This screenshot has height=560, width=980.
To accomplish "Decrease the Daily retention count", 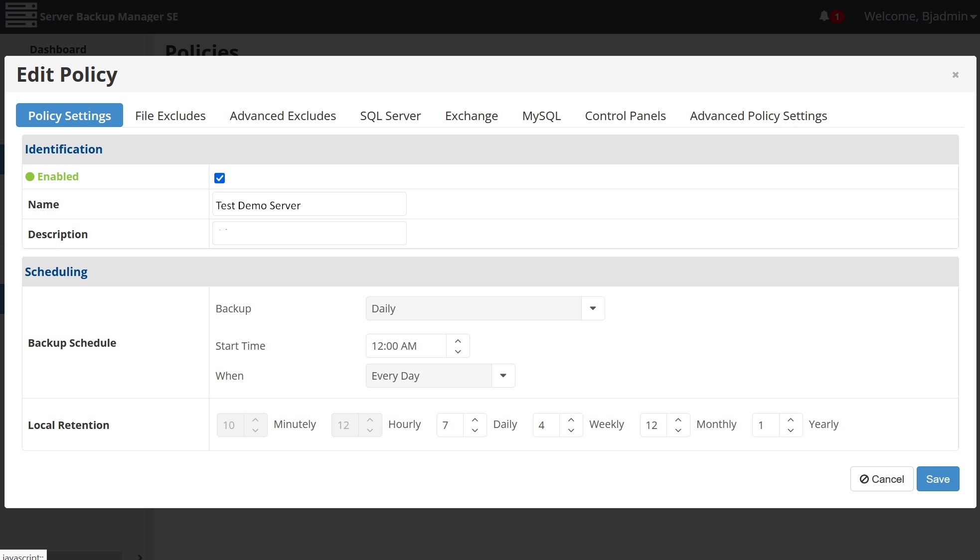I will pyautogui.click(x=475, y=430).
